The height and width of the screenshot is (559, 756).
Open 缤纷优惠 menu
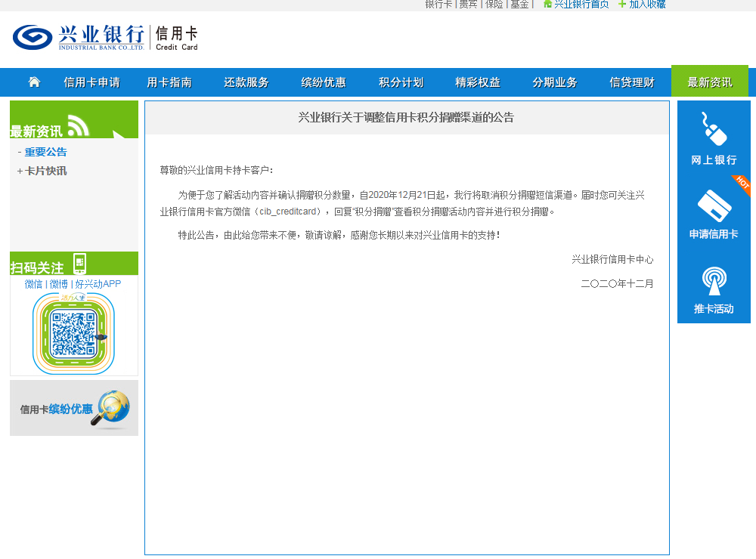point(324,82)
